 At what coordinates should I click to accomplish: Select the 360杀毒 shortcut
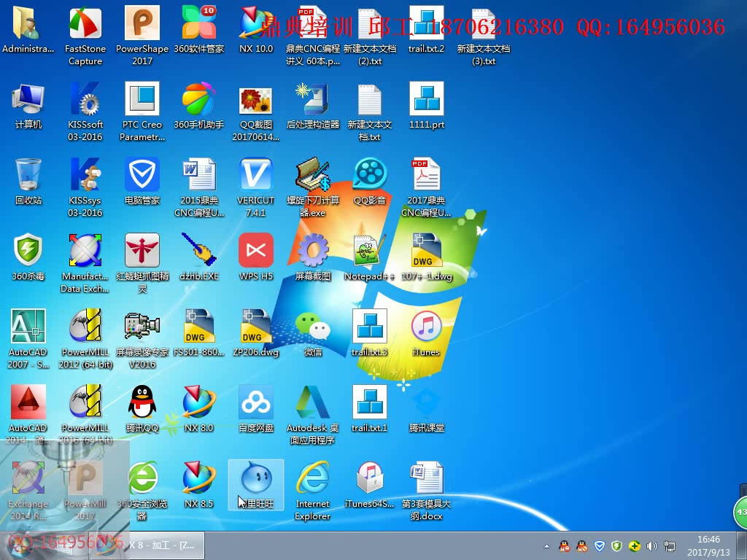(x=28, y=257)
